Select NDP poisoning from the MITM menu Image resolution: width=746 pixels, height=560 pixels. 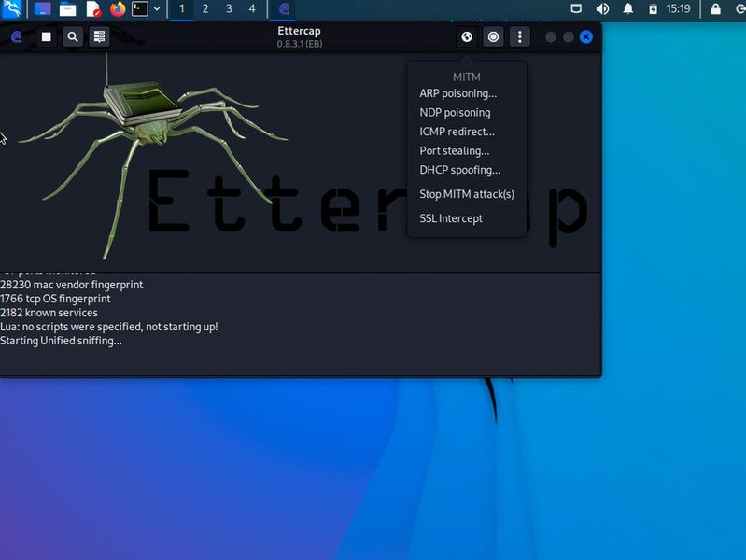tap(455, 113)
